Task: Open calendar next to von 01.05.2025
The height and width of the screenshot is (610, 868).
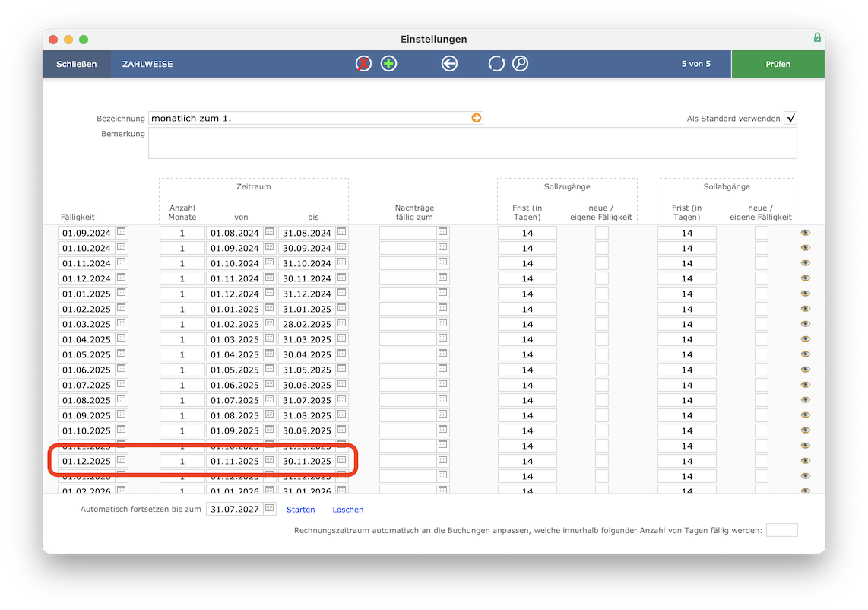Action: [270, 369]
